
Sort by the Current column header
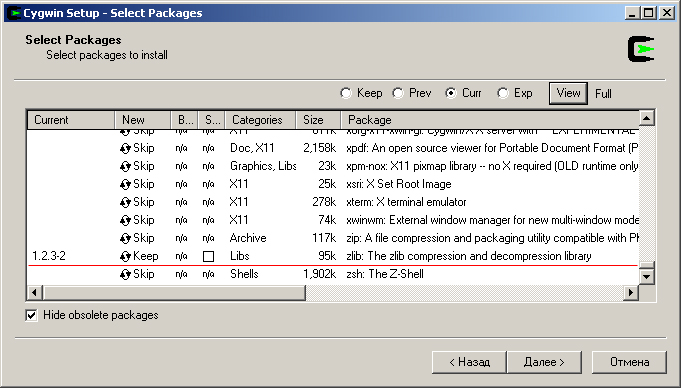coord(71,120)
